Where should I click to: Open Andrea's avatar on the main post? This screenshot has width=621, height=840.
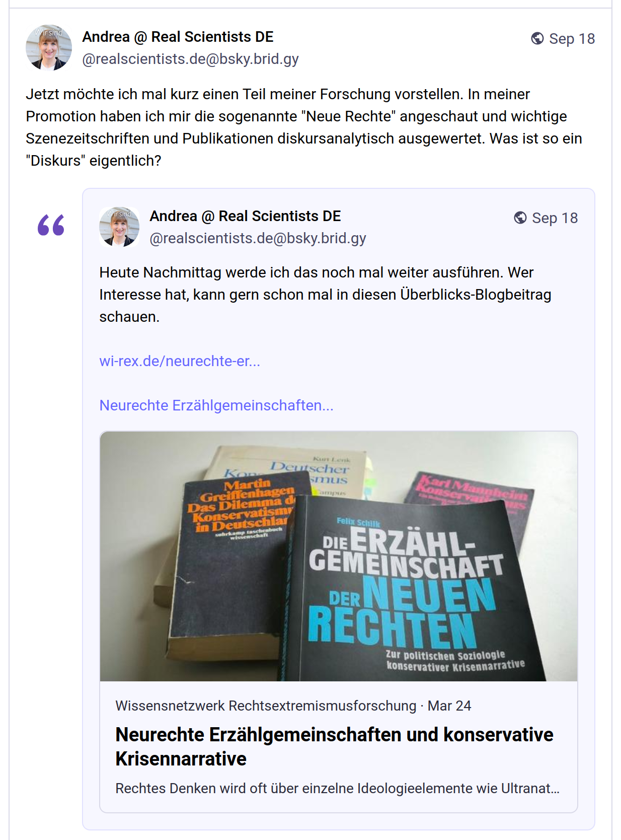tap(49, 47)
